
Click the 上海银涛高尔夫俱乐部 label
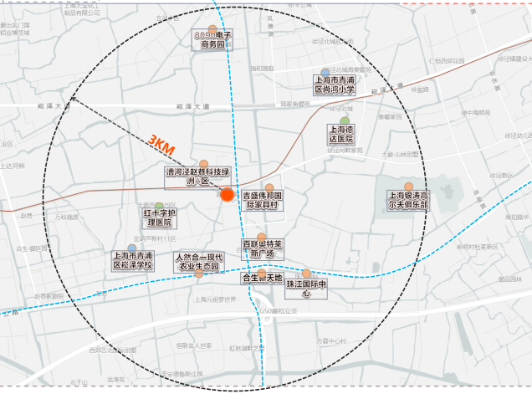(407, 200)
